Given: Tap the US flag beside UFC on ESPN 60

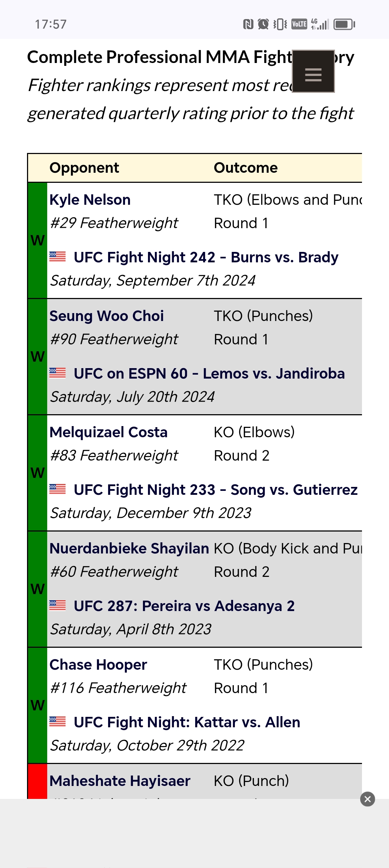Looking at the screenshot, I should tap(58, 373).
